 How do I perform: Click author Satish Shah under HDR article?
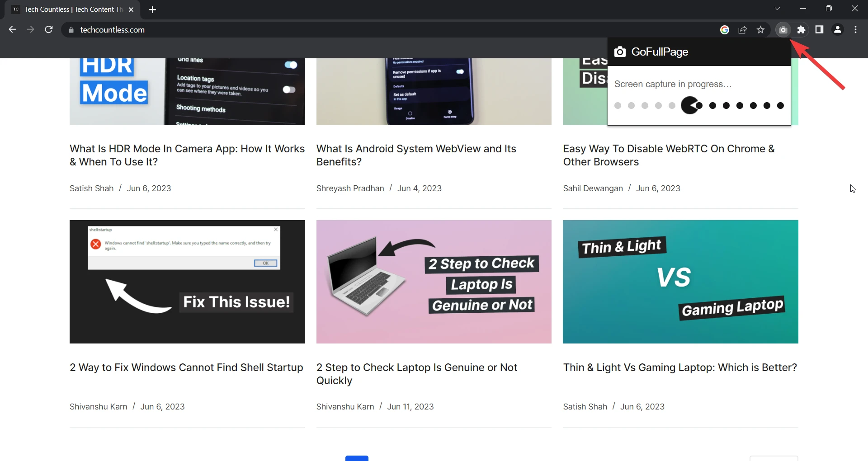pyautogui.click(x=91, y=188)
